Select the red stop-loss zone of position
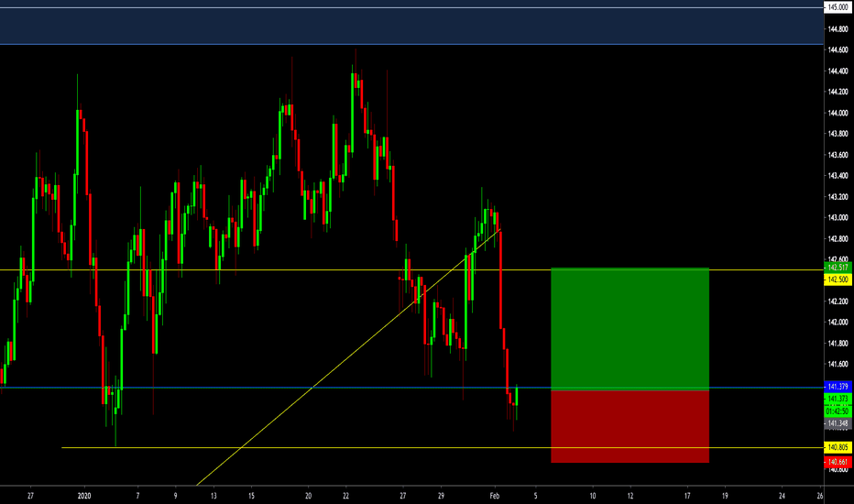Viewport: 854px width, 504px height. click(630, 427)
